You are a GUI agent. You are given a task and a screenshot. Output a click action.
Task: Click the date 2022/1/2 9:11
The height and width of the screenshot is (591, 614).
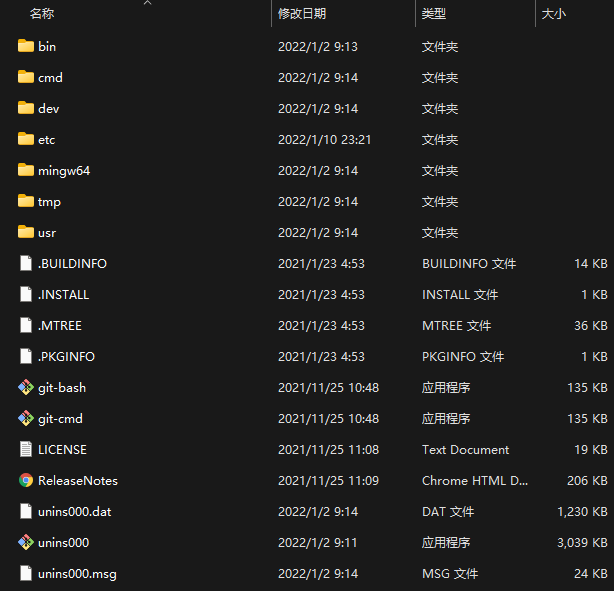(x=318, y=542)
